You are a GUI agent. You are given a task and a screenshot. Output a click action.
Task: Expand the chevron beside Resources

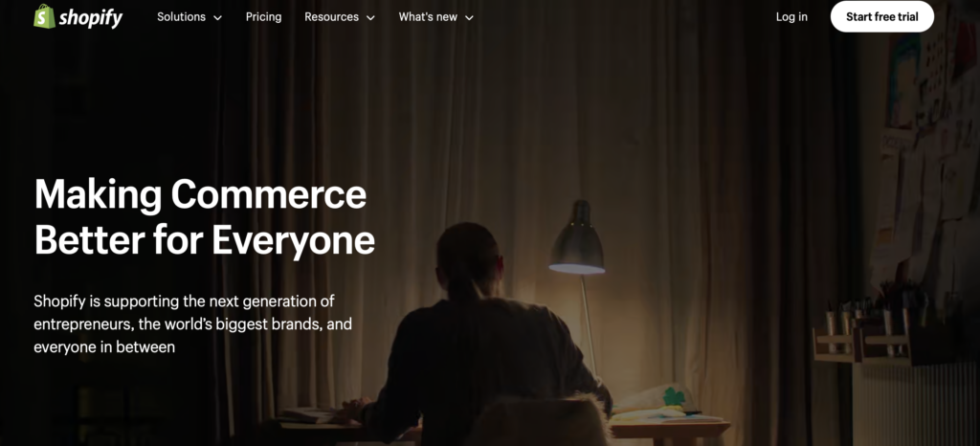tap(370, 18)
